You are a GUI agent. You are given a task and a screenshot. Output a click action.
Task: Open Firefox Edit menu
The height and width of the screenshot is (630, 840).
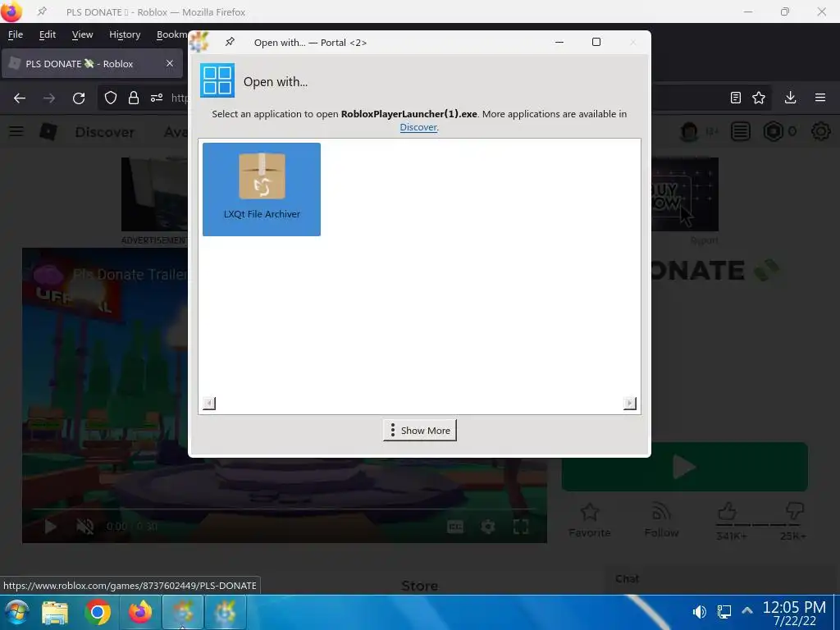[x=47, y=34]
